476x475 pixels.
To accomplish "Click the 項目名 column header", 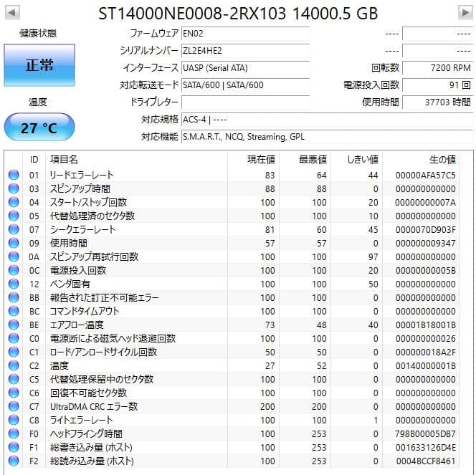I will (x=136, y=160).
